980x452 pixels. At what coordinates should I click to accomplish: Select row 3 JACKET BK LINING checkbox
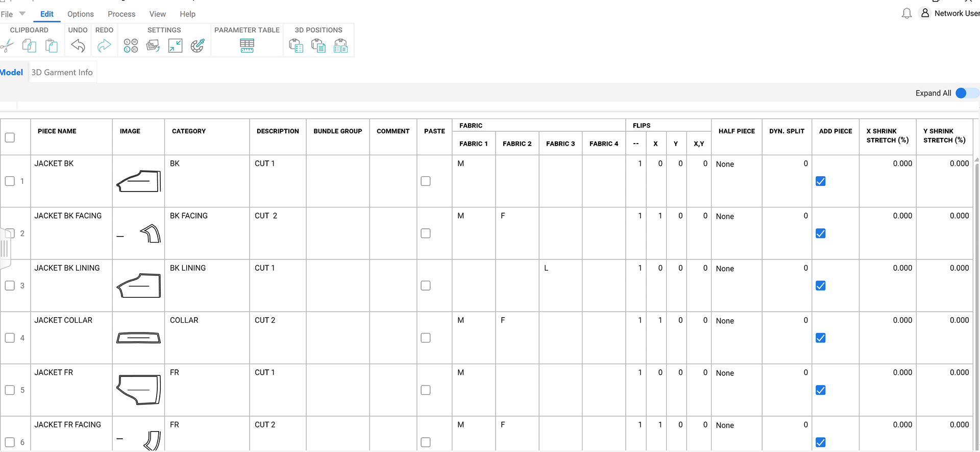pyautogui.click(x=10, y=286)
